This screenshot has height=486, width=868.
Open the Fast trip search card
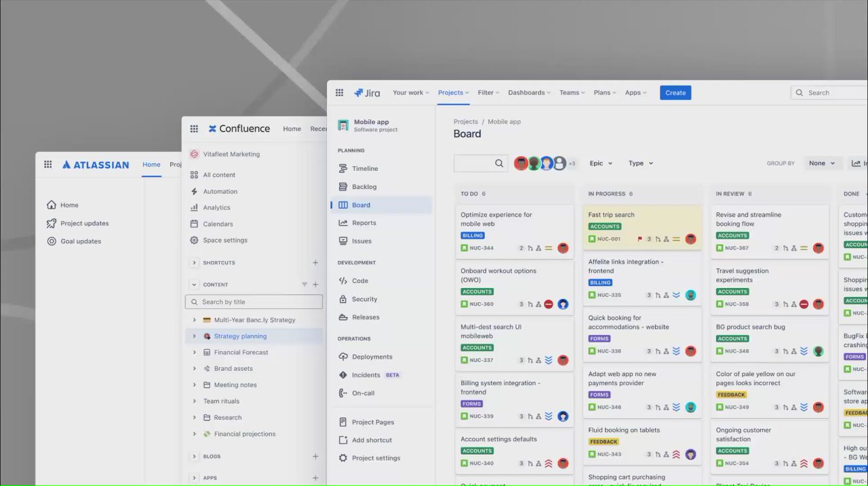pos(642,228)
